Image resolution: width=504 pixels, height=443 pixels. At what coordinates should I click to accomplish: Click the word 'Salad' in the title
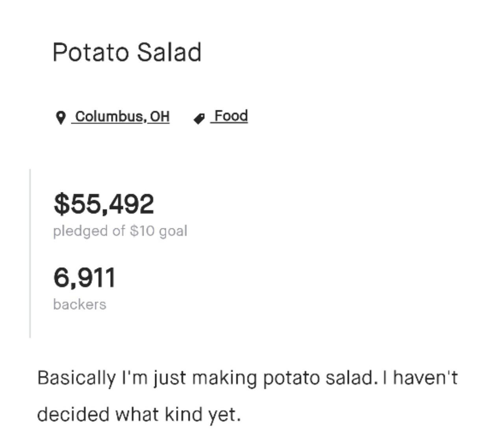coord(169,52)
